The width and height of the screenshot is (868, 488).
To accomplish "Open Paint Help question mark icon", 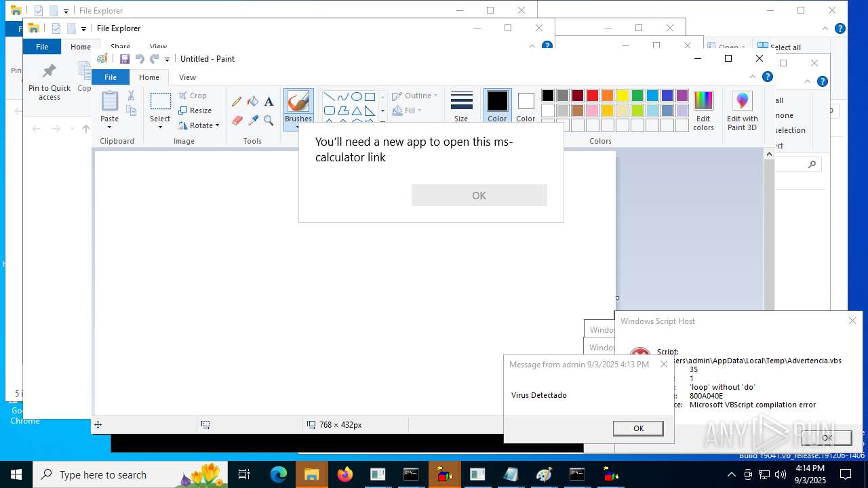I will pyautogui.click(x=768, y=77).
